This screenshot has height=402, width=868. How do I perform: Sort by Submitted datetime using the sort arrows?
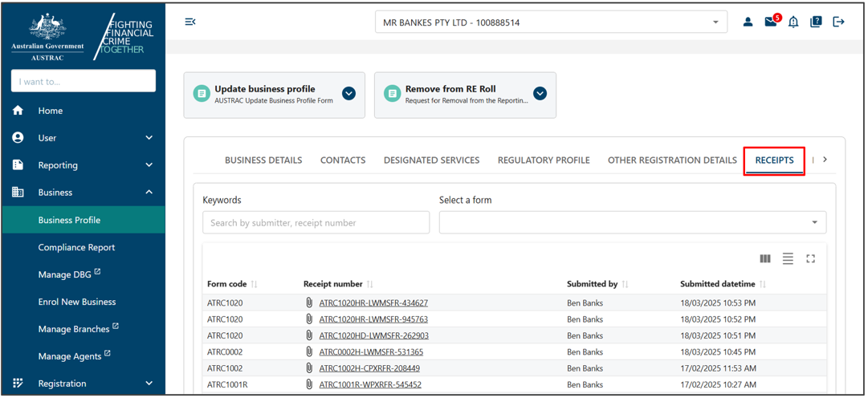click(x=763, y=284)
